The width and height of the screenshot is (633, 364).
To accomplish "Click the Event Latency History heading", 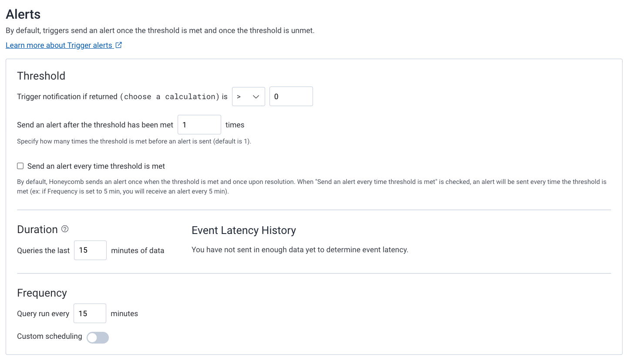I will pyautogui.click(x=244, y=230).
